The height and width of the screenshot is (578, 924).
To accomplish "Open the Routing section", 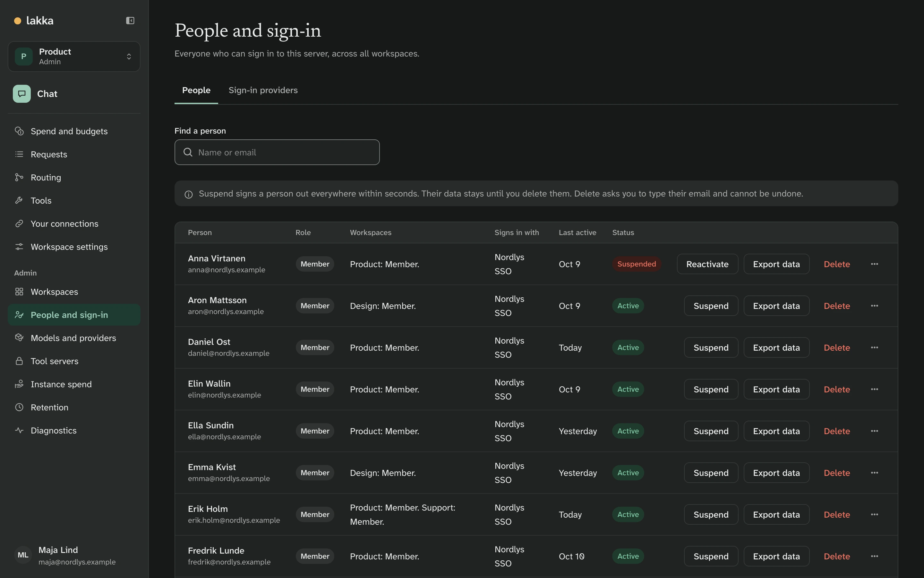I will (74, 177).
